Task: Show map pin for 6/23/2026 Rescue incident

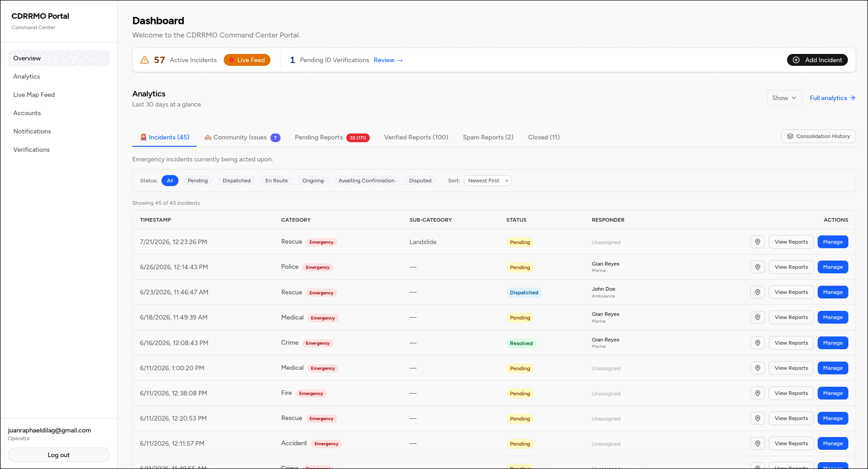Action: click(757, 292)
